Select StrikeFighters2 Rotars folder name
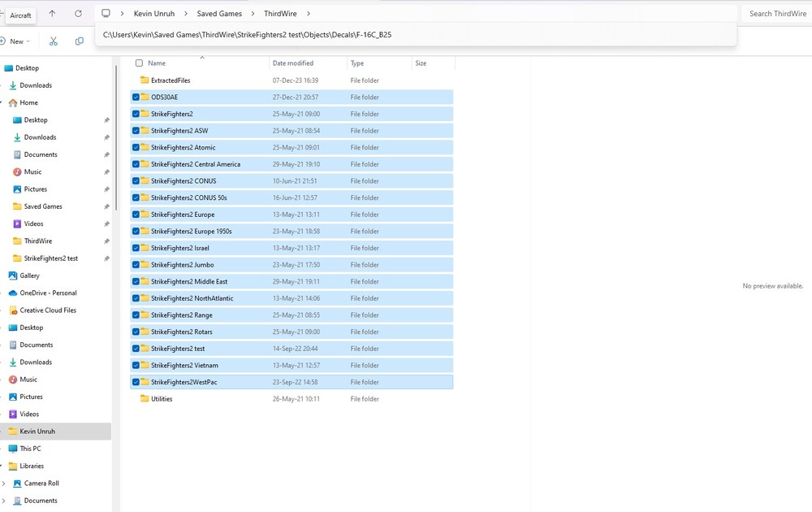The height and width of the screenshot is (512, 812). click(x=182, y=332)
